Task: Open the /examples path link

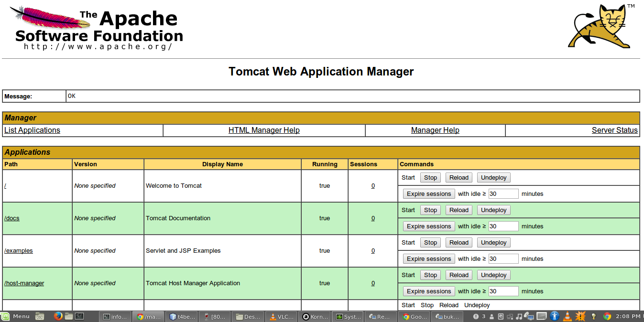Action: (19, 251)
